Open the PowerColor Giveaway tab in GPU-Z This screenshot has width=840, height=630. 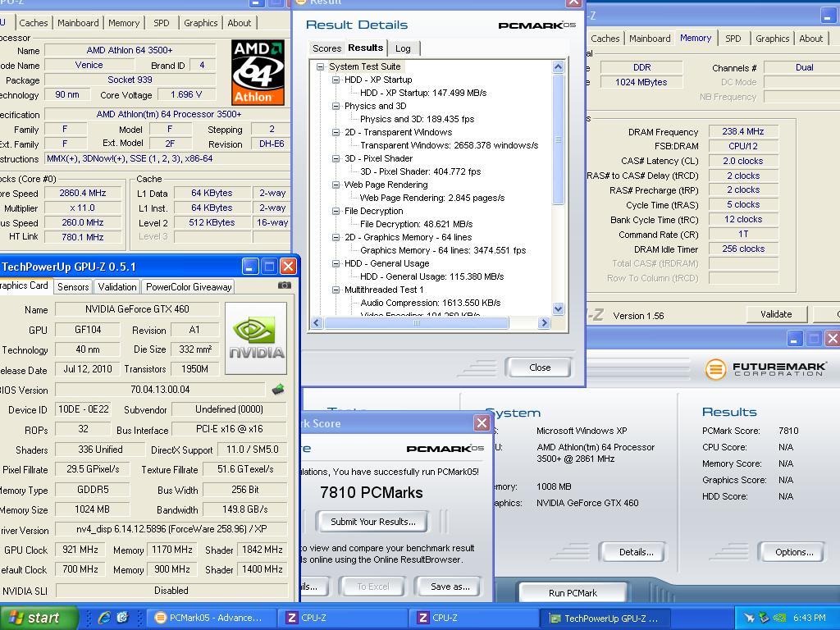pyautogui.click(x=189, y=286)
